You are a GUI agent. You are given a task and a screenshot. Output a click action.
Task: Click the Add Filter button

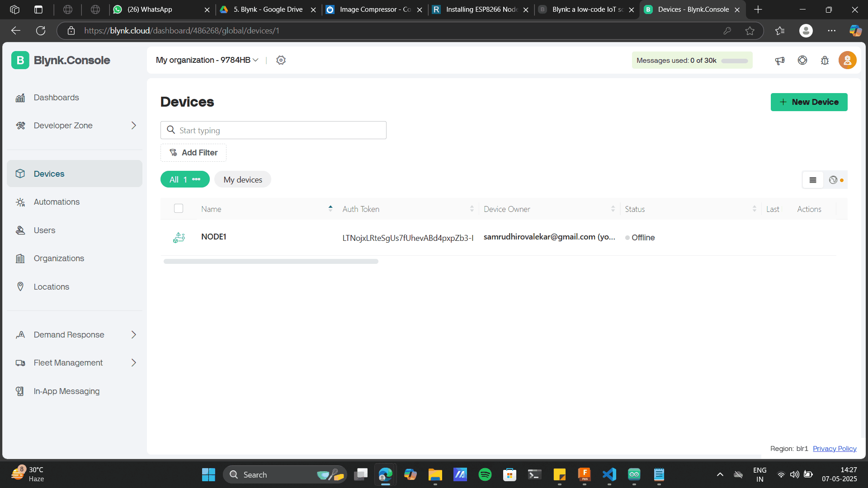(193, 153)
